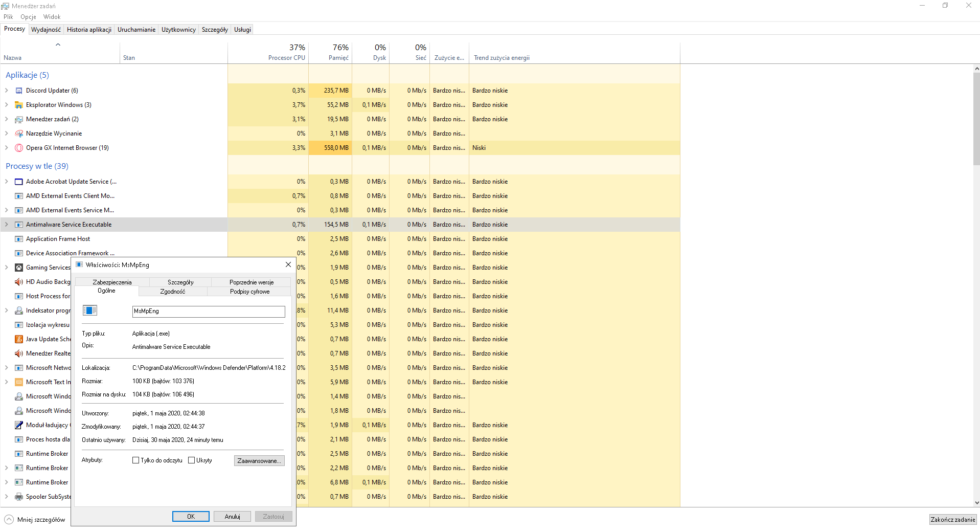
Task: Click the Indeksator program icon
Action: click(x=19, y=311)
